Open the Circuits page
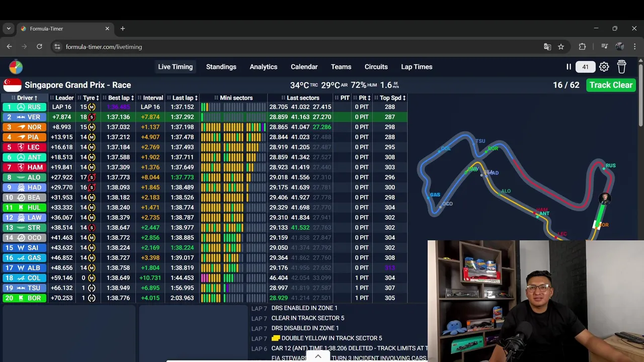Screen dimensions: 644x362 coord(376,67)
